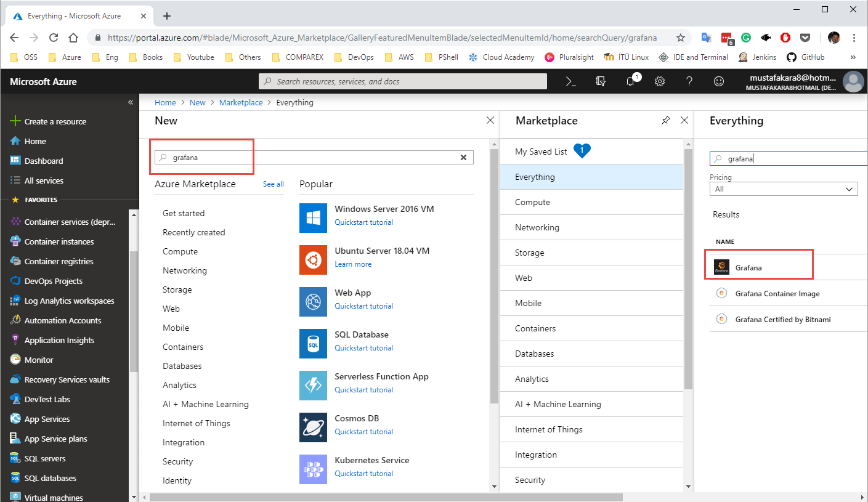868x502 pixels.
Task: Open the COMPAREX bookmarks folder
Action: pos(298,57)
